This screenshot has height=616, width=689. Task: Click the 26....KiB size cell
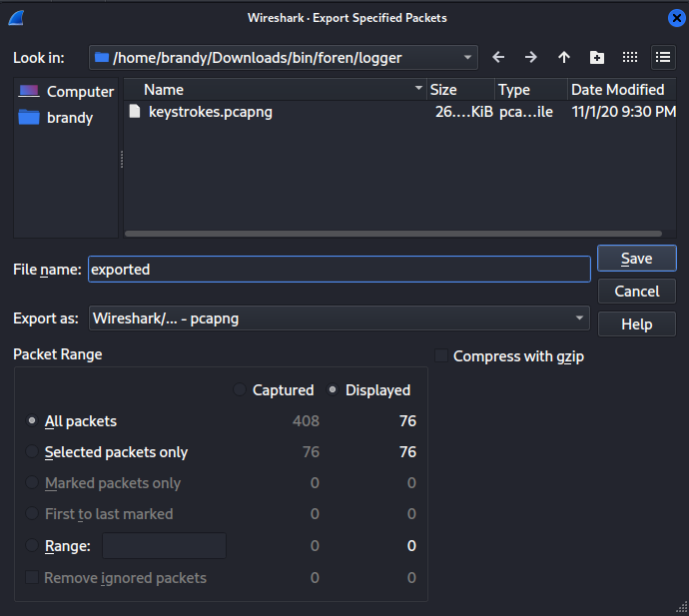464,112
